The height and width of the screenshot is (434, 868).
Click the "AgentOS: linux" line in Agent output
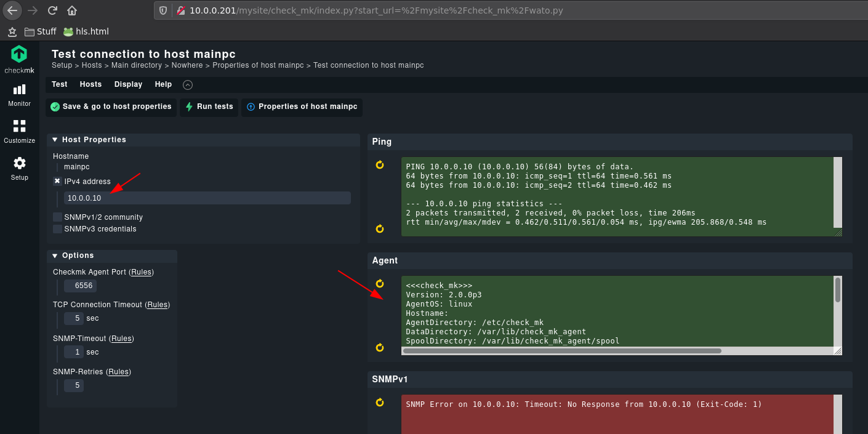click(x=439, y=304)
